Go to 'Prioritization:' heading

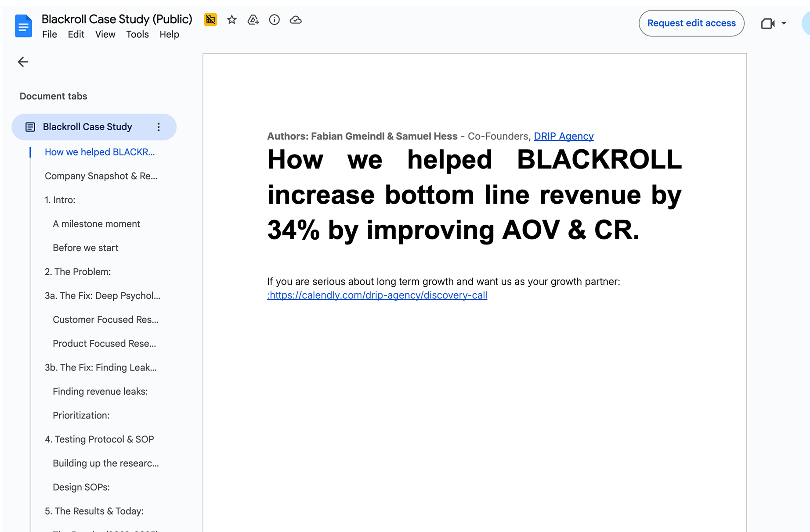click(81, 415)
